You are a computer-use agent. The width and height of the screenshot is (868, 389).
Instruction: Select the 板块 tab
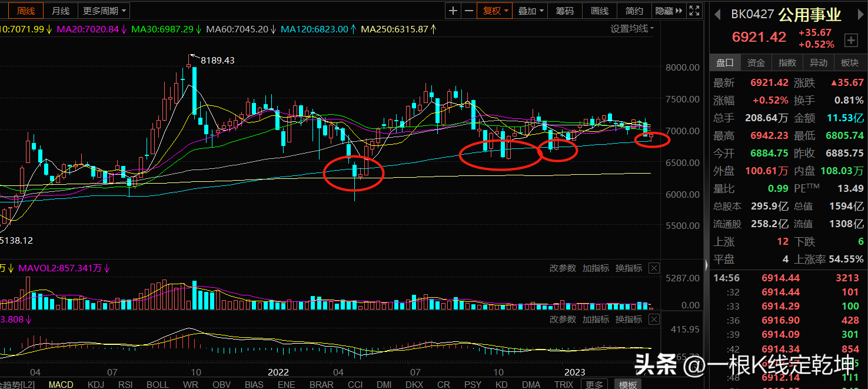click(850, 62)
